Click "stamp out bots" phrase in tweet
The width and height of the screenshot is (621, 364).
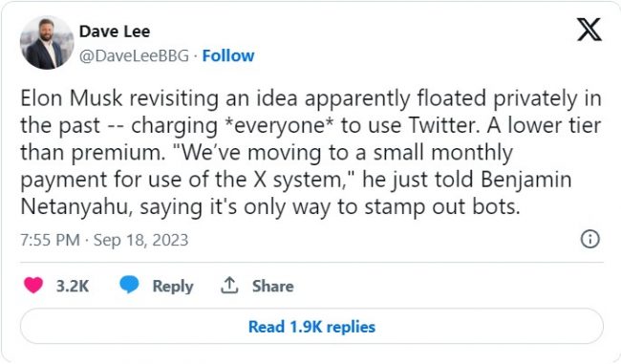[442, 207]
